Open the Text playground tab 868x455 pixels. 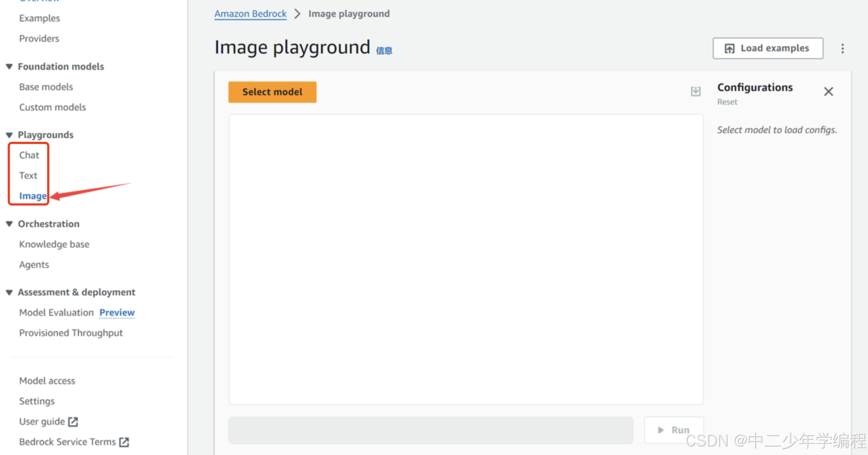[x=28, y=175]
